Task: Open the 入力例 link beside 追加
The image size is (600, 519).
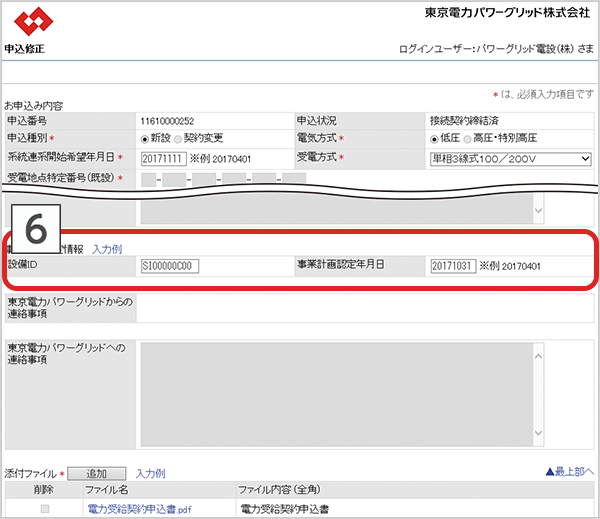Action: coord(150,473)
